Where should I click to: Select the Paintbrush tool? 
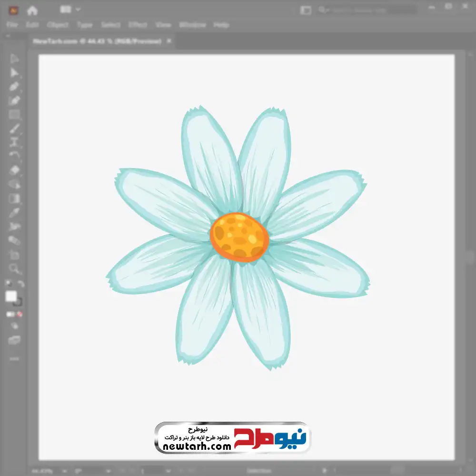[x=14, y=129]
